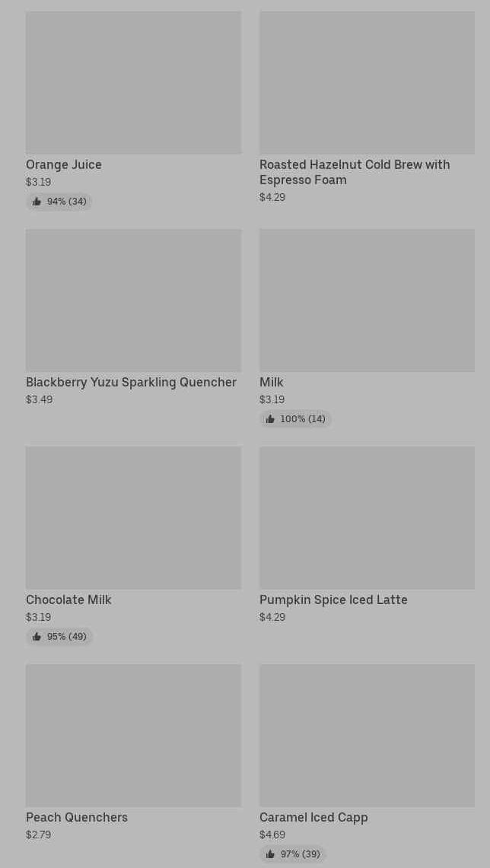
Task: Open the Milk item image
Action: [x=367, y=300]
